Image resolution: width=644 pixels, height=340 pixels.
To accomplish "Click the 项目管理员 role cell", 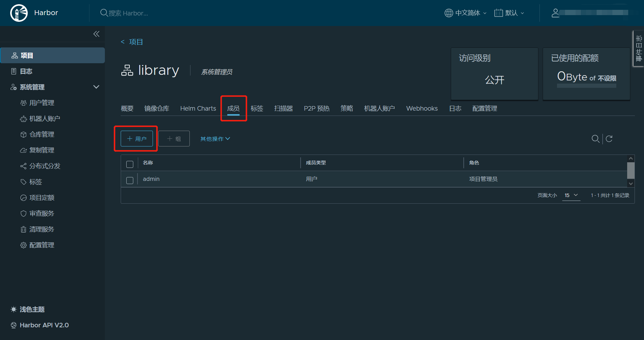I will coord(483,179).
